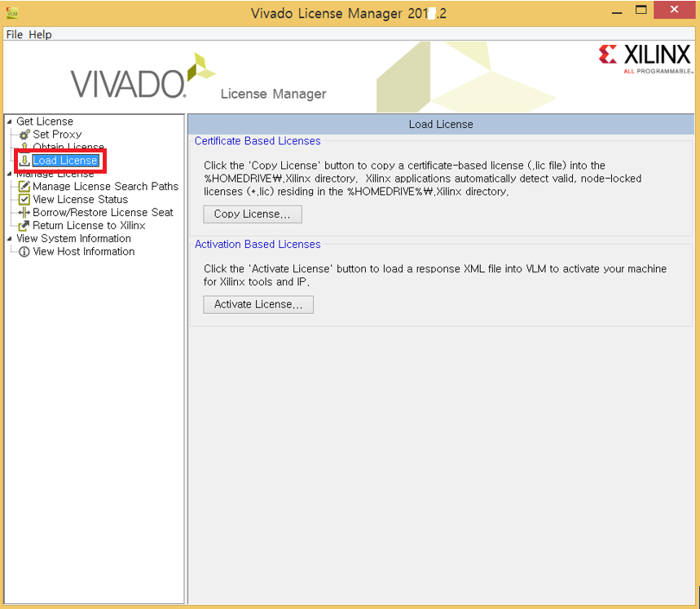700x609 pixels.
Task: Click the Load License panel header
Action: tap(441, 124)
